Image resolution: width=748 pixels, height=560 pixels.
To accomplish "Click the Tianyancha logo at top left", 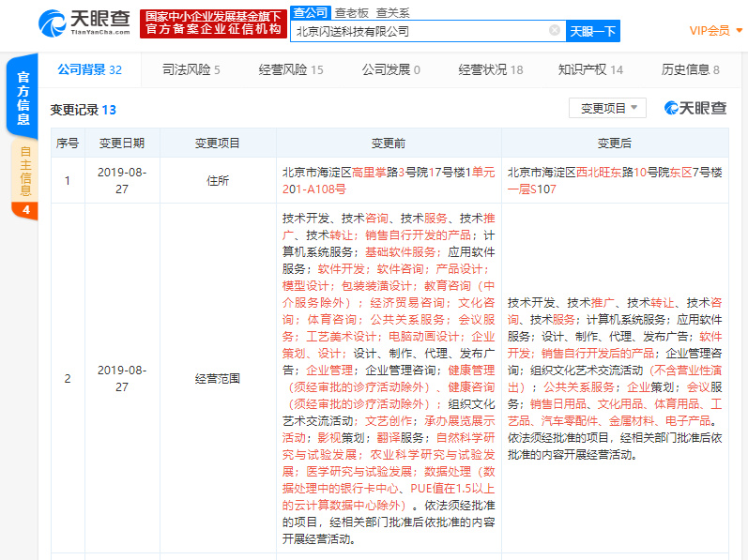I will [x=84, y=23].
